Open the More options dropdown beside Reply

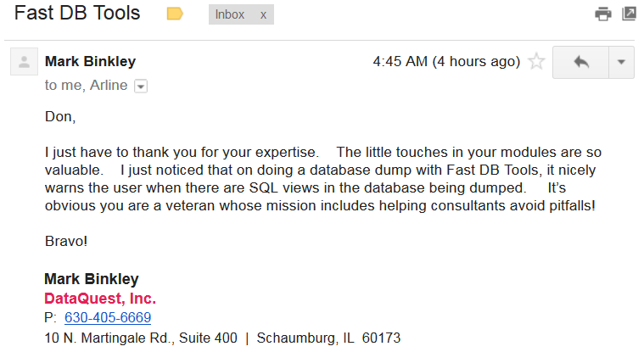click(621, 62)
